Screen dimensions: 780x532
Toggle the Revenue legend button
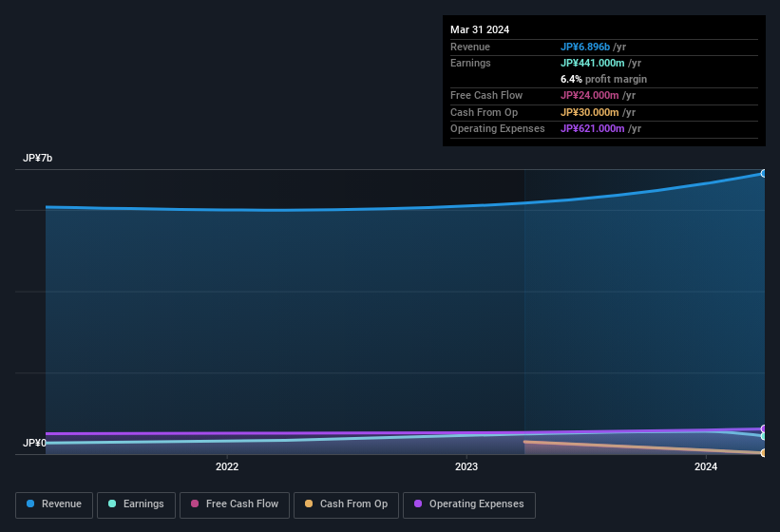tap(54, 504)
